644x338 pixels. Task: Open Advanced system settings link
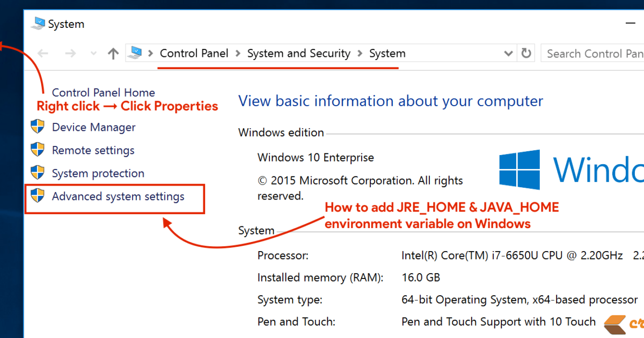118,196
